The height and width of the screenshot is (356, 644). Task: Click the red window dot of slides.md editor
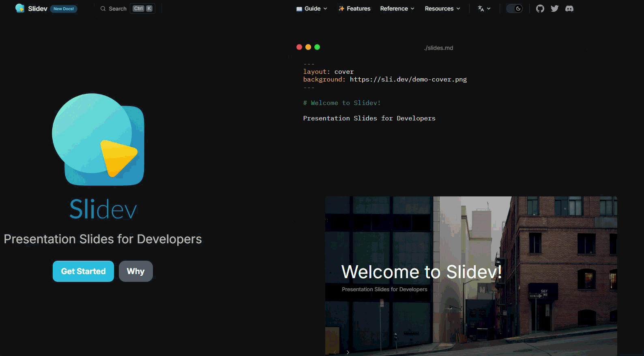299,47
